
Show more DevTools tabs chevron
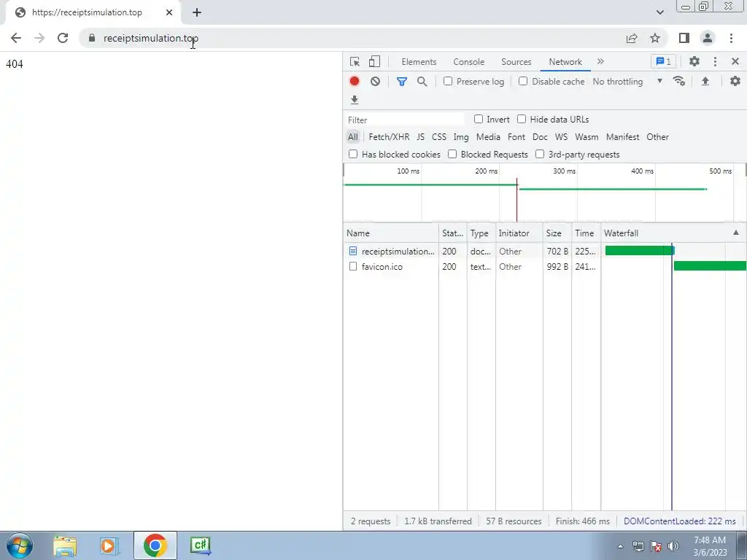click(600, 61)
